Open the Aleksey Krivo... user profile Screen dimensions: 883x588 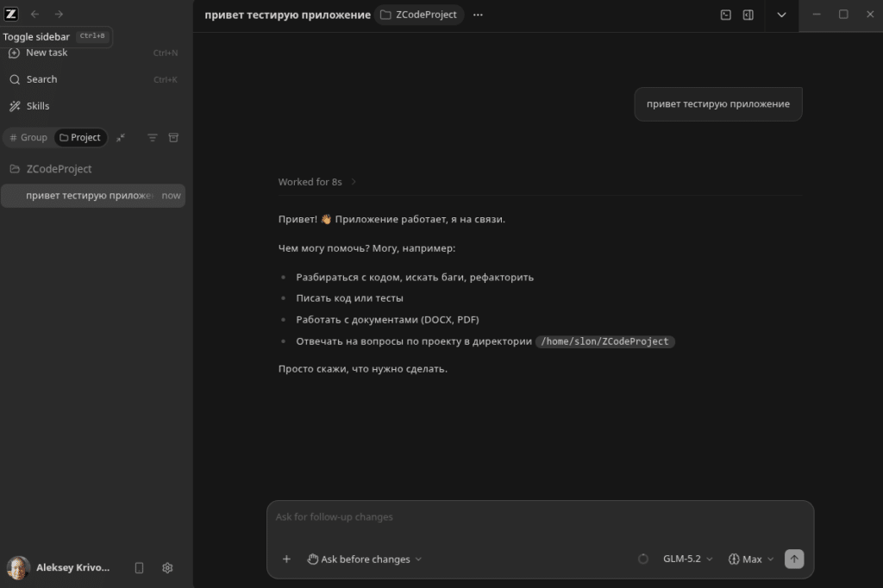[59, 567]
